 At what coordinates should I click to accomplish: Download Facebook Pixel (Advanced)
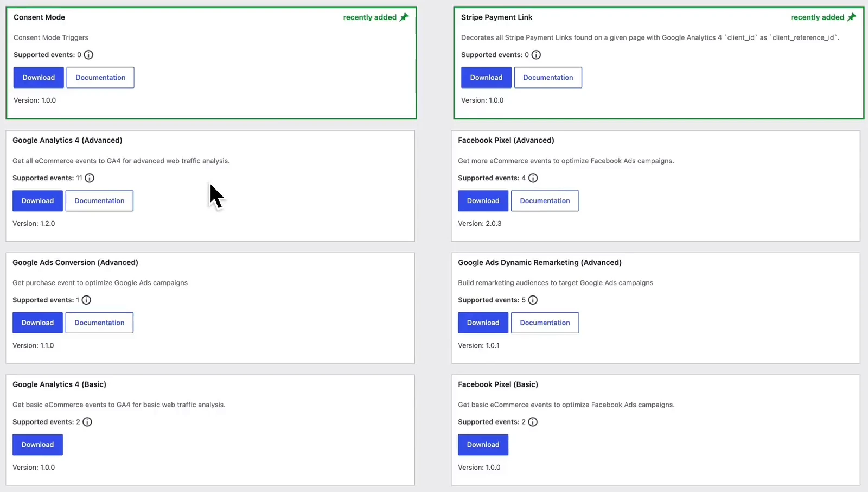tap(483, 201)
